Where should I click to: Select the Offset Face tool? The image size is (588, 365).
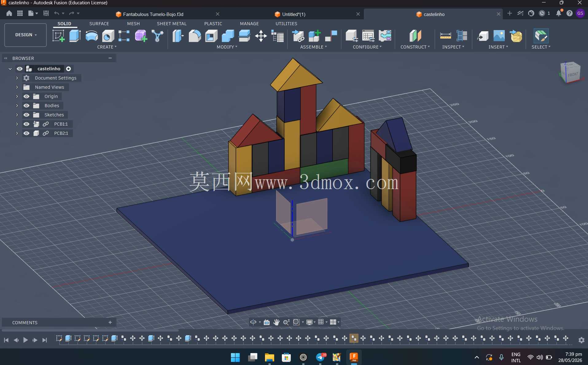click(x=244, y=36)
